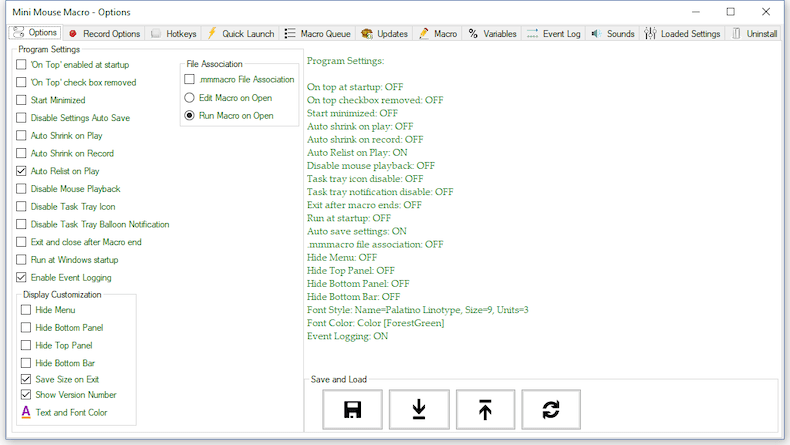
Task: Enable Disable Task Tray Balloon Notification
Action: pos(21,224)
